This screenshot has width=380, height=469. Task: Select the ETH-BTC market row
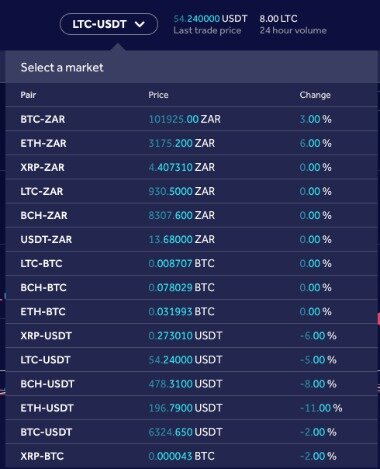click(x=191, y=311)
